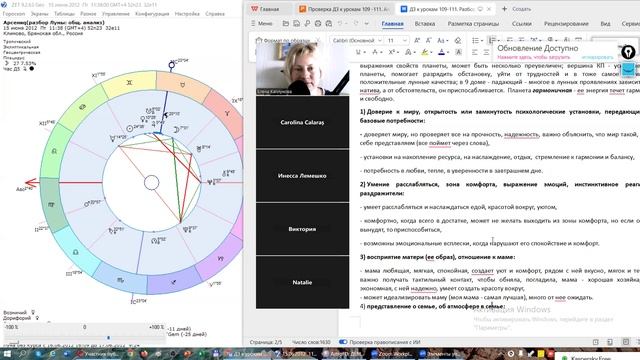
Task: Expand the quick access toolbar chevron
Action: [x=367, y=24]
